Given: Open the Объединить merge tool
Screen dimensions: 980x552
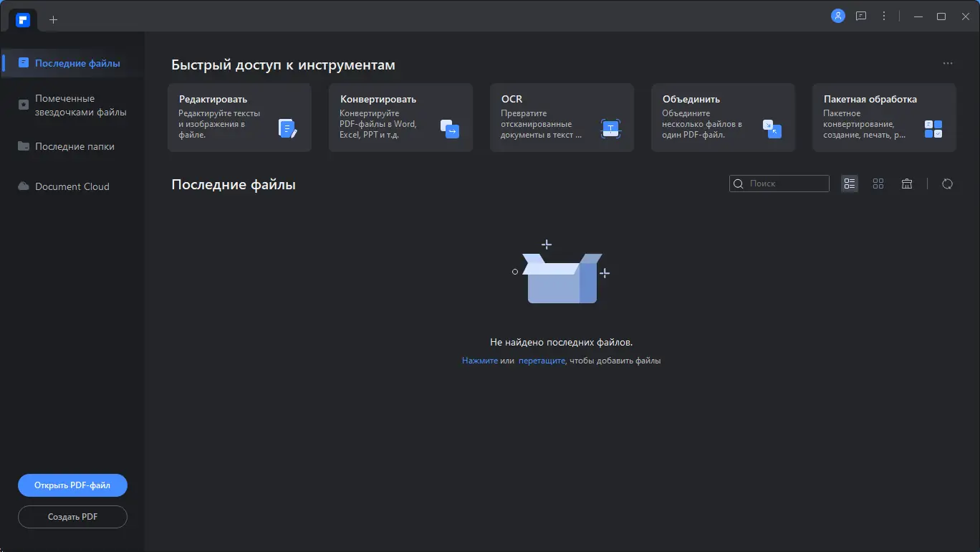Looking at the screenshot, I should point(723,118).
